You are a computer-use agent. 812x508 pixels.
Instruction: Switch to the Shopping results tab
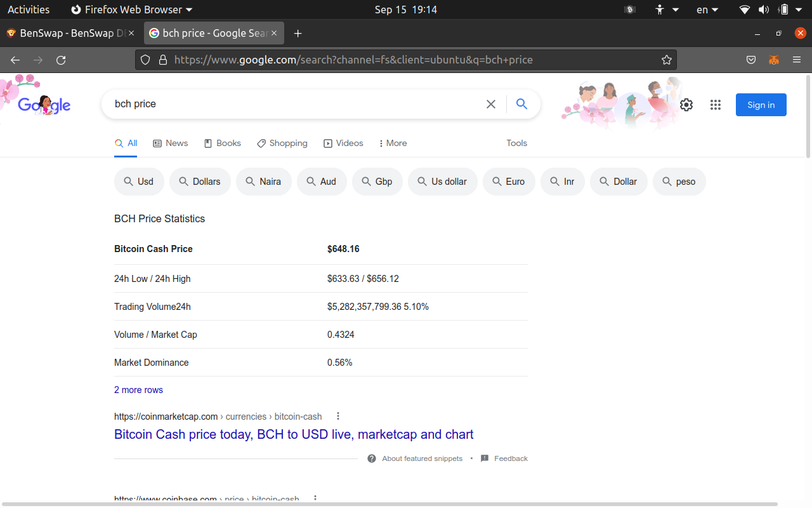(x=282, y=144)
